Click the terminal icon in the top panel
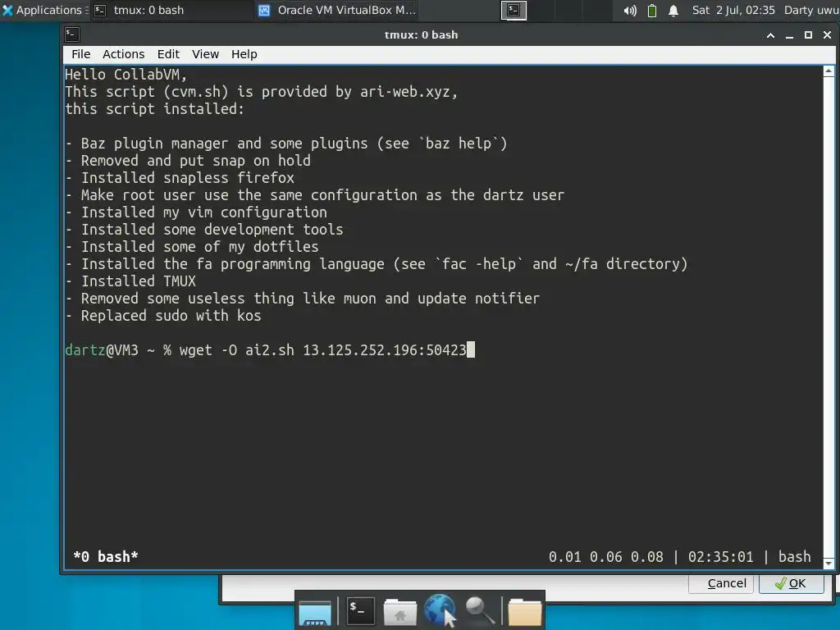Image resolution: width=840 pixels, height=630 pixels. pyautogui.click(x=514, y=10)
